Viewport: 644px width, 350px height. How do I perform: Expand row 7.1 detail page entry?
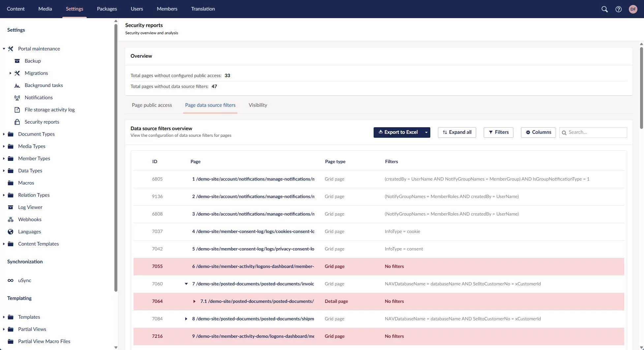(x=194, y=301)
